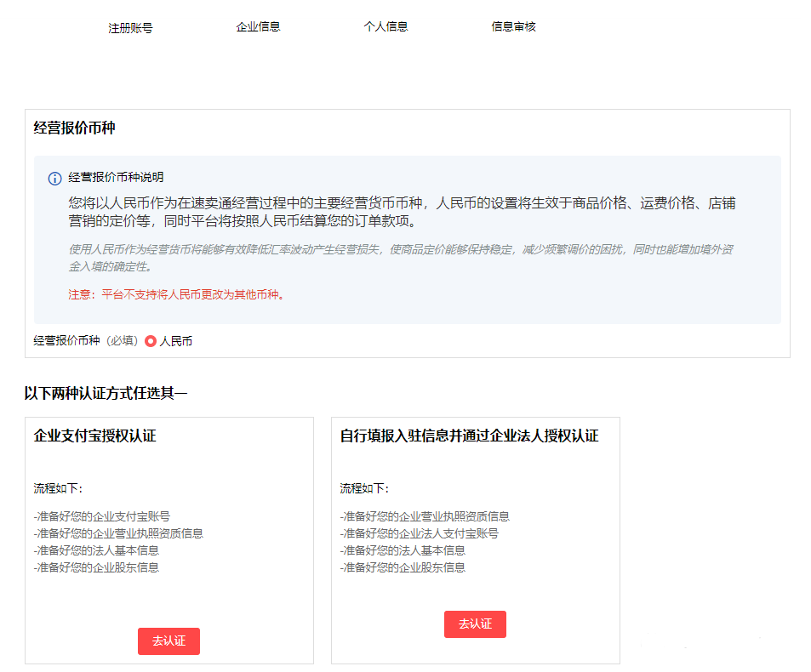Open the 个人信息 step
811x672 pixels.
pos(386,26)
